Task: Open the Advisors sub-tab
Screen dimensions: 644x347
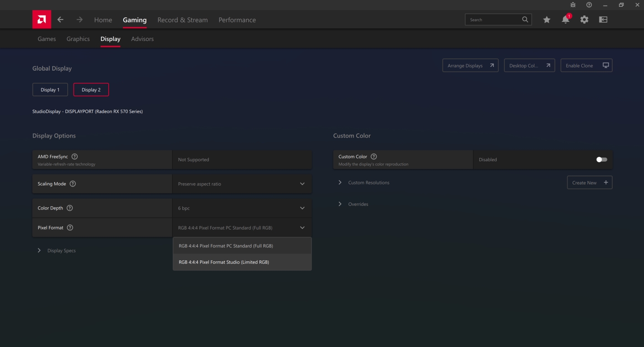Action: [x=142, y=39]
